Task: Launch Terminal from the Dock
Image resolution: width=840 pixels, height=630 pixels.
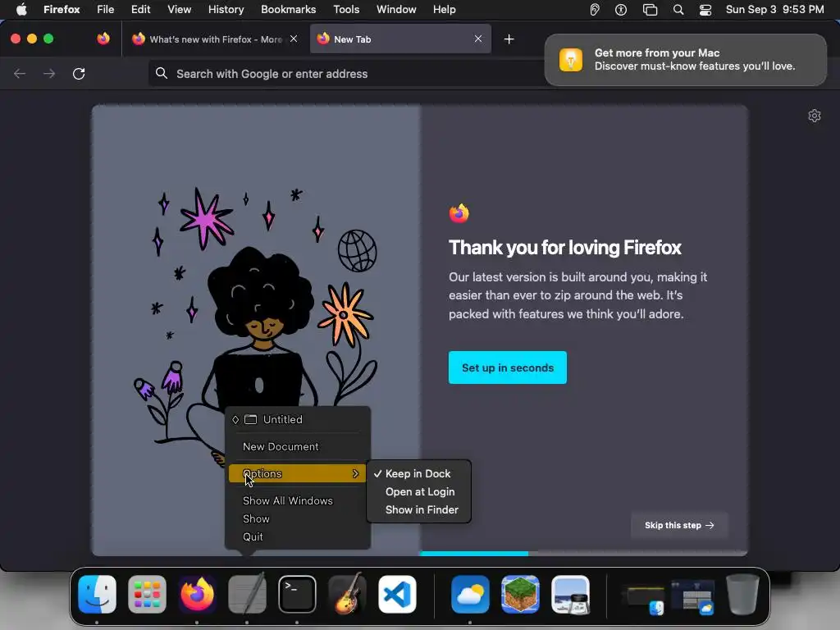Action: 297,595
